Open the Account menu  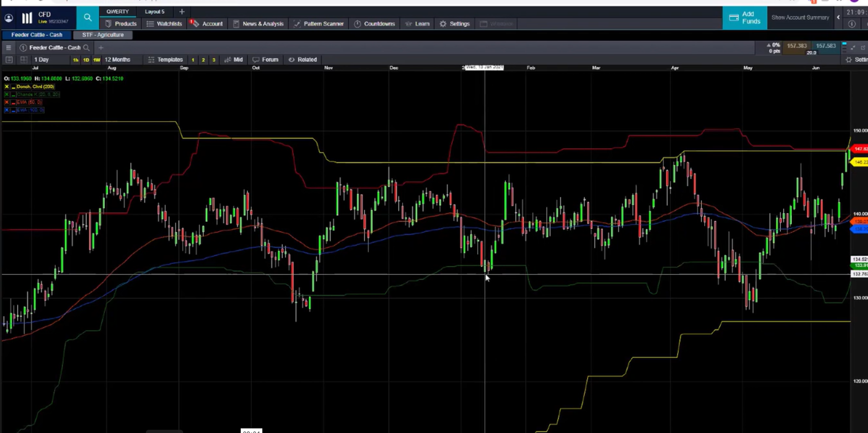coord(207,23)
